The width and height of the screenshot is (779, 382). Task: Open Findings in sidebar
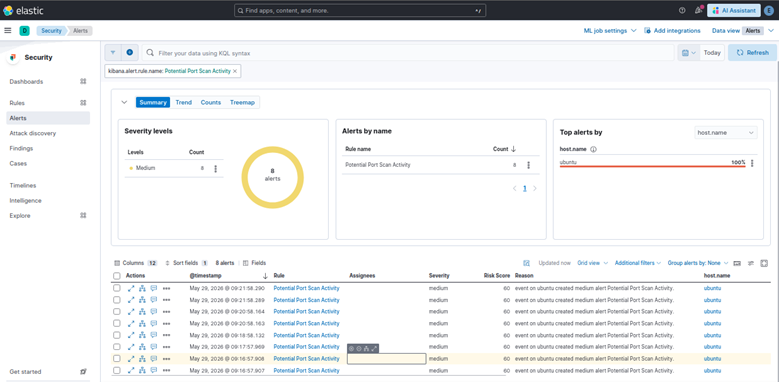click(x=21, y=148)
